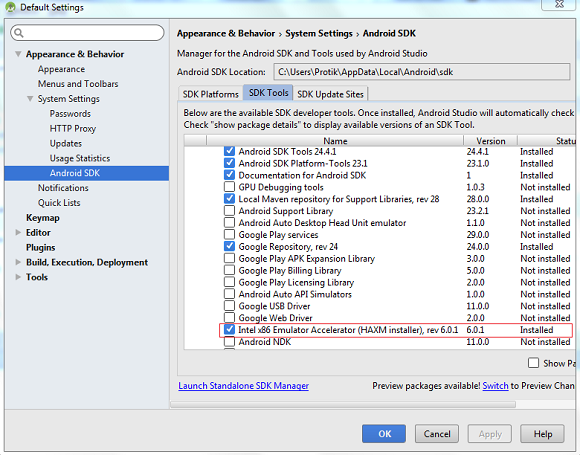Viewport: 580px width, 455px height.
Task: Toggle Intel x86 Emulator Accelerator checkbox
Action: pyautogui.click(x=229, y=329)
